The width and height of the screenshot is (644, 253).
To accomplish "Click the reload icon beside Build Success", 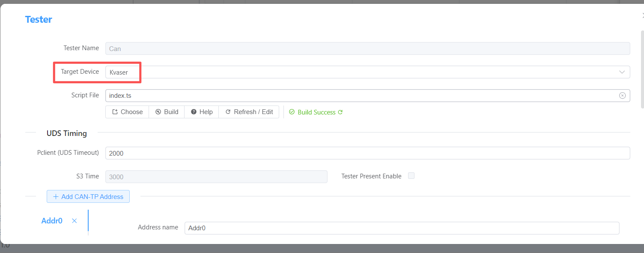I will click(340, 112).
